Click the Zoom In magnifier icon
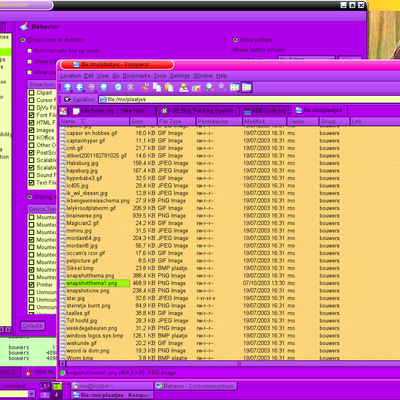 (x=210, y=87)
